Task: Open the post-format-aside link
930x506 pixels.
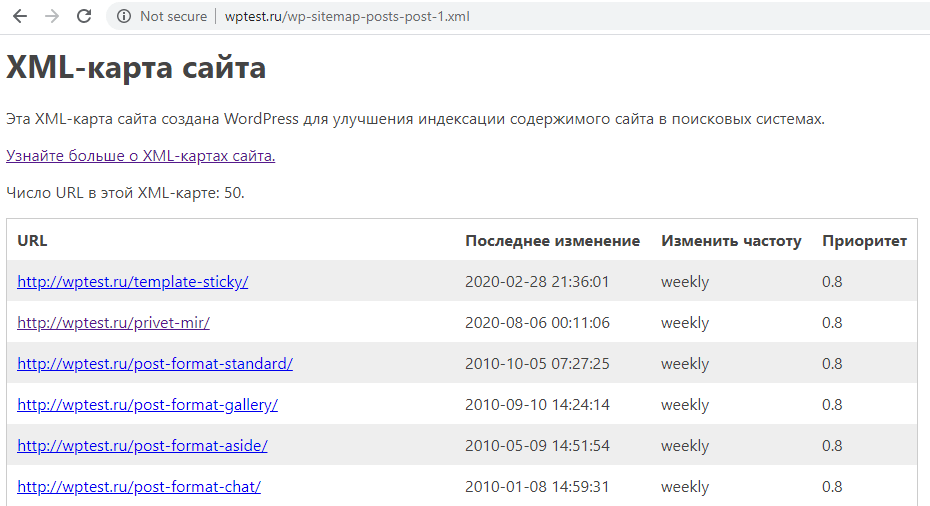Action: click(142, 446)
